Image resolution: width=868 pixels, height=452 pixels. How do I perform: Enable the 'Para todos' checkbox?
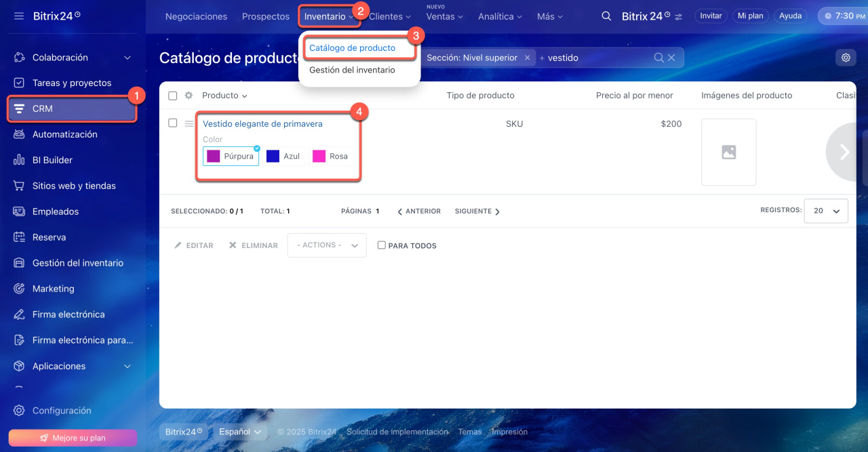[381, 245]
